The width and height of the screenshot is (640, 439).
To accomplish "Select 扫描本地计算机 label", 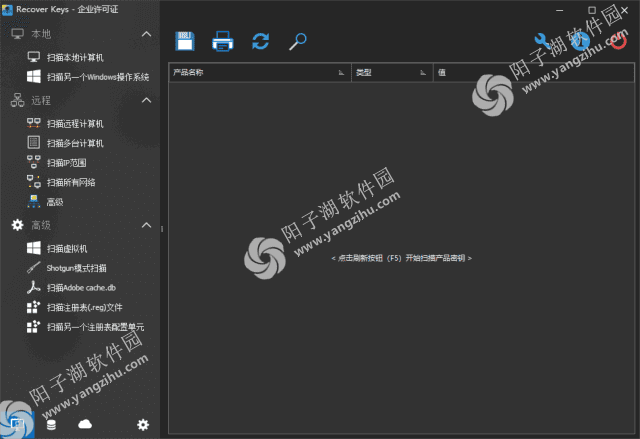I will click(x=75, y=58).
